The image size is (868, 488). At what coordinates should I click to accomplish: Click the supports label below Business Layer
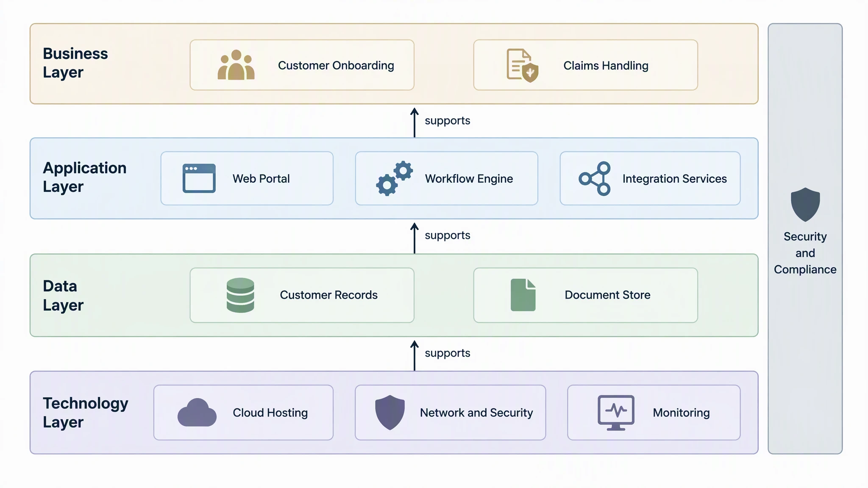coord(448,121)
